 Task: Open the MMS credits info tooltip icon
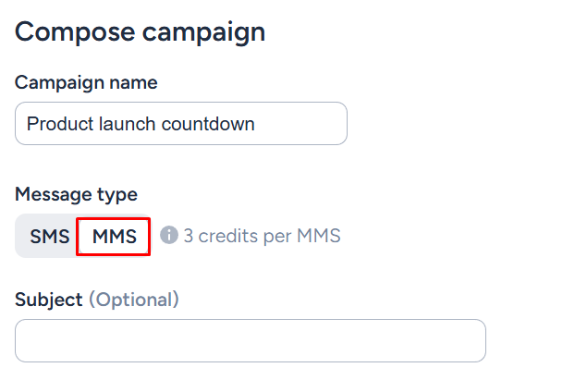click(x=168, y=236)
